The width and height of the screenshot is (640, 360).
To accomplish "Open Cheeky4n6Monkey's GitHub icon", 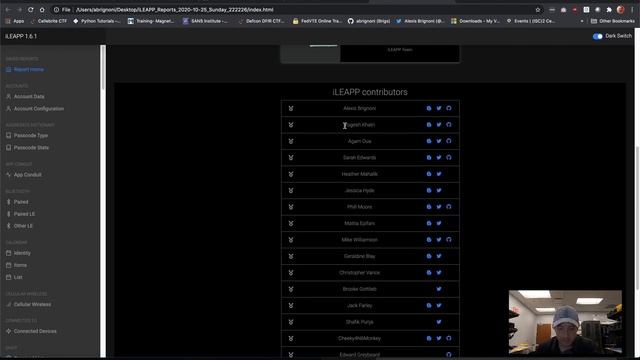I will point(449,338).
